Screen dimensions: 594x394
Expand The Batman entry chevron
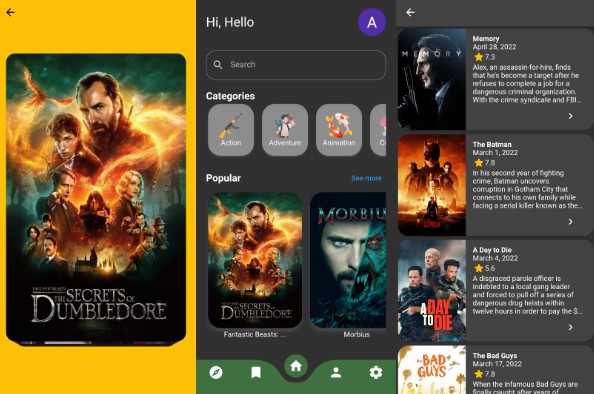pos(571,222)
